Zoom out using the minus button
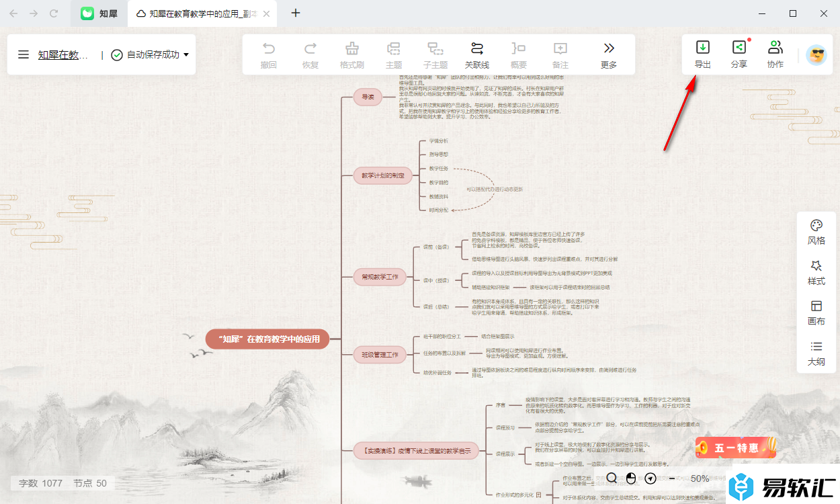Viewport: 840px width, 504px height. point(671,478)
